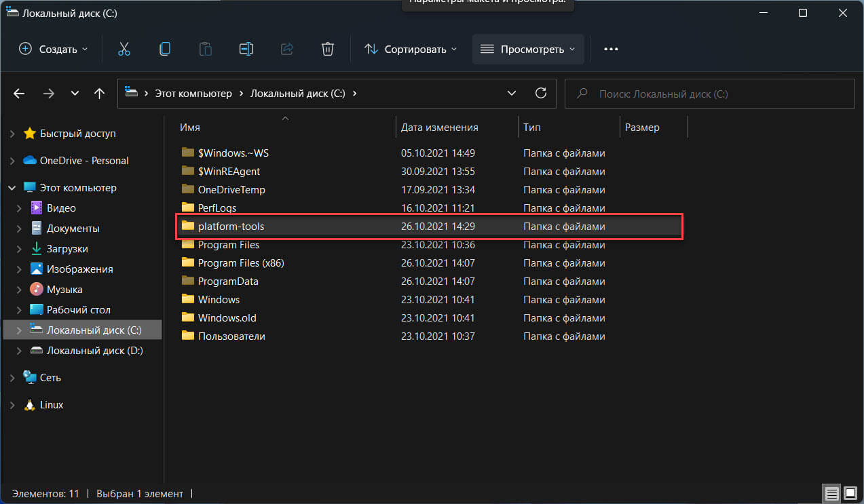This screenshot has width=864, height=504.
Task: Click the search magnifier icon
Action: pyautogui.click(x=582, y=94)
